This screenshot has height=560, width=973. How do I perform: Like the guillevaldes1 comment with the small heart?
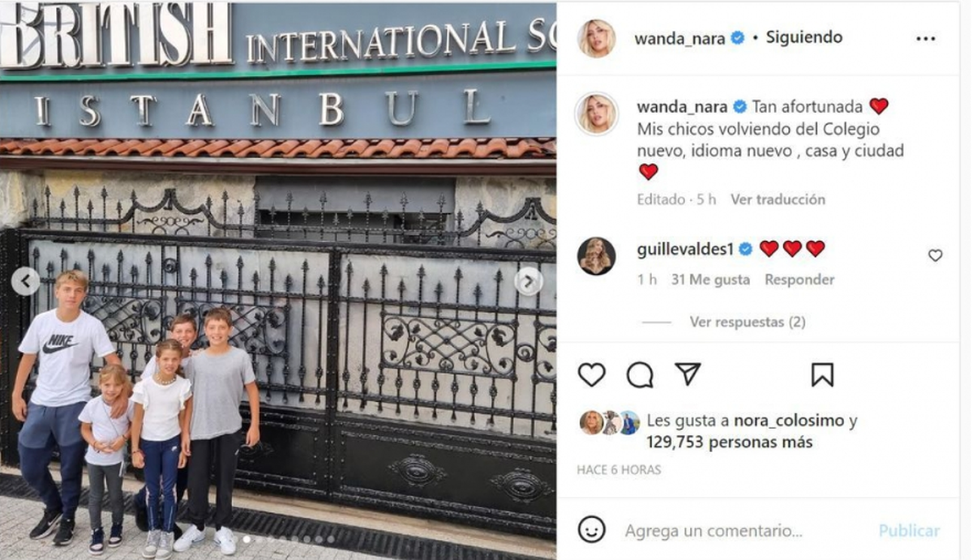(935, 255)
